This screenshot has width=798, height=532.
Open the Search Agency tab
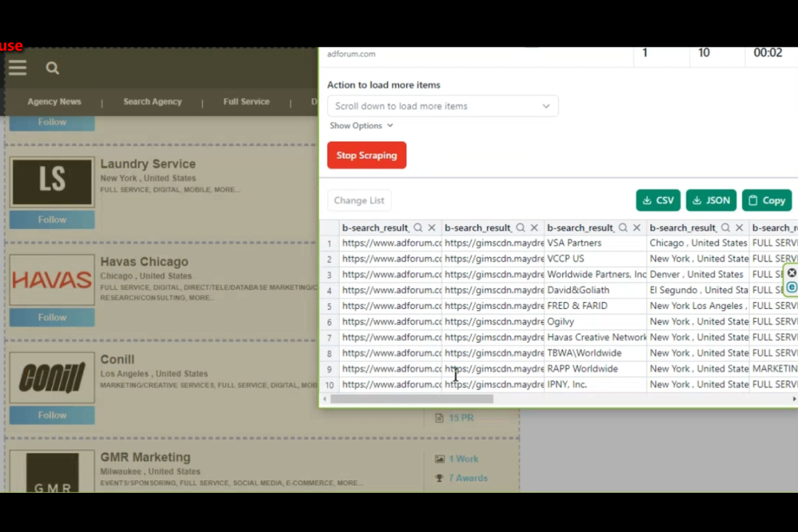coord(152,102)
